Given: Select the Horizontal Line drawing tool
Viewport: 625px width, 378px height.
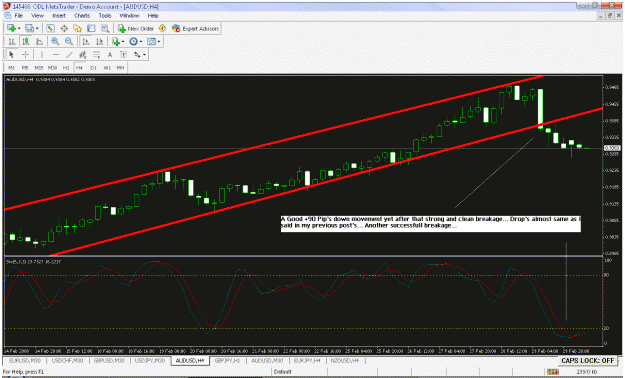Looking at the screenshot, I should tap(55, 55).
